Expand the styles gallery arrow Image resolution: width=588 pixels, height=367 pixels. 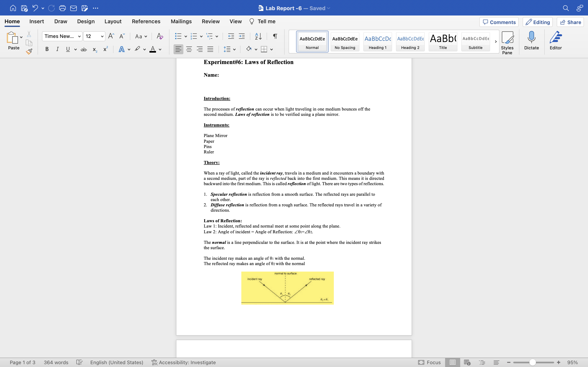click(x=496, y=42)
